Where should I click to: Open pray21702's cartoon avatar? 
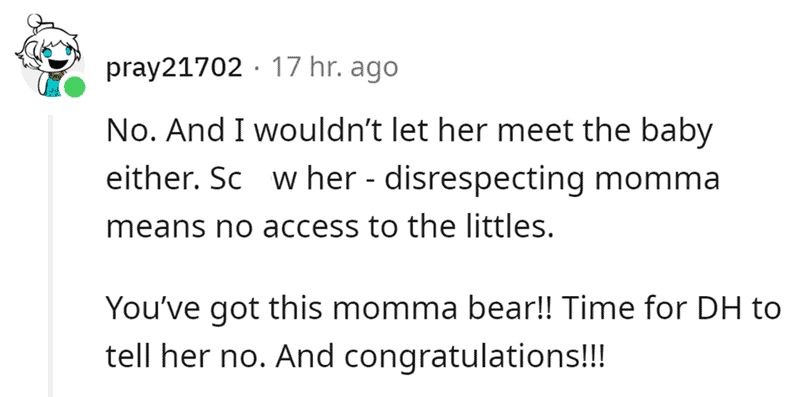click(49, 57)
